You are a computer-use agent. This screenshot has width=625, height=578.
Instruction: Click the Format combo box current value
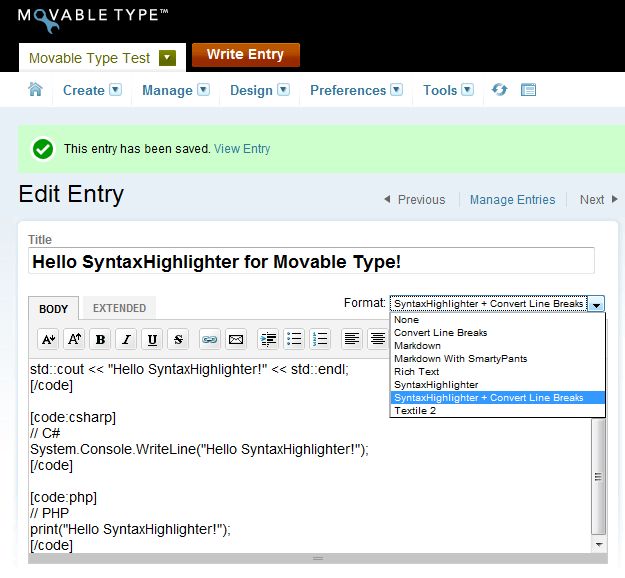point(489,304)
